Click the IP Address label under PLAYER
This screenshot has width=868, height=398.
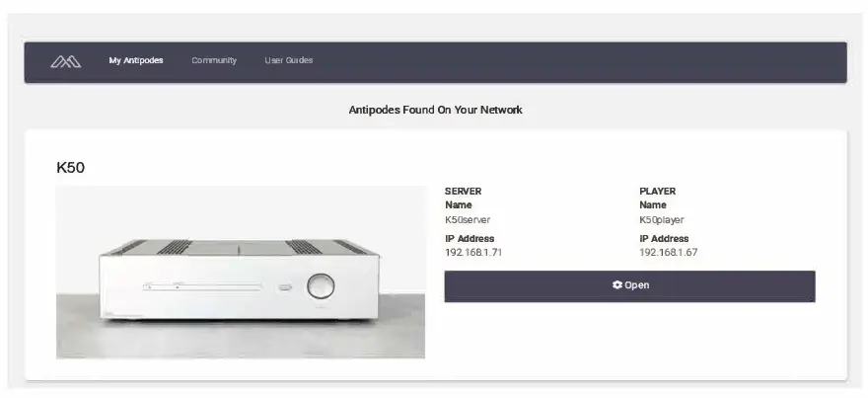[664, 239]
